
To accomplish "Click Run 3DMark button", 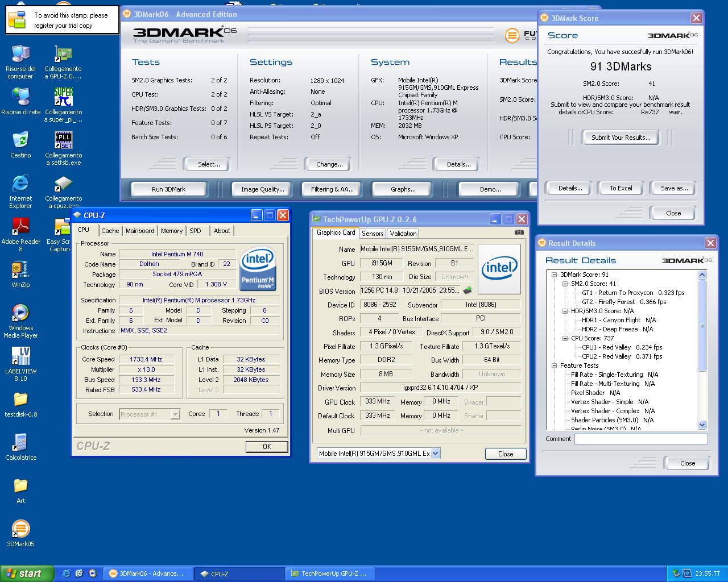I will click(x=168, y=189).
